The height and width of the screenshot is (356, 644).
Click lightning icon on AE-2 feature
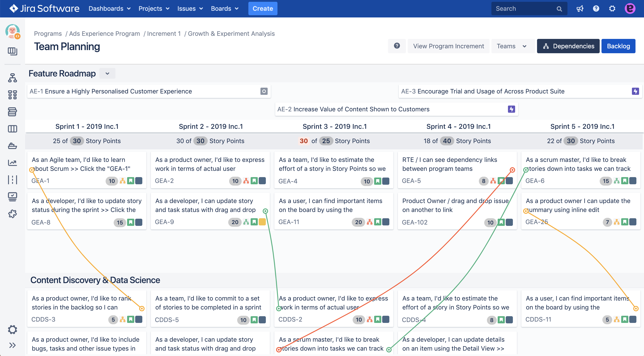pyautogui.click(x=511, y=109)
